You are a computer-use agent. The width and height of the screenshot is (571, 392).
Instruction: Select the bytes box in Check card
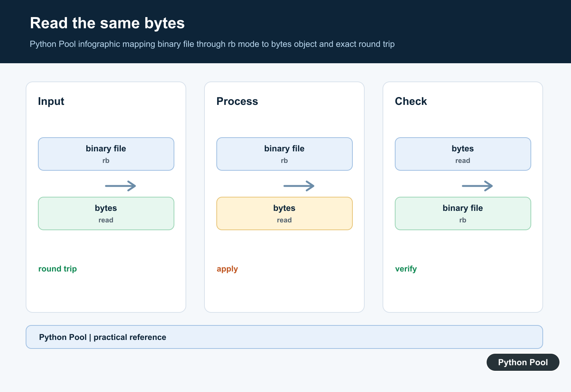pyautogui.click(x=463, y=154)
